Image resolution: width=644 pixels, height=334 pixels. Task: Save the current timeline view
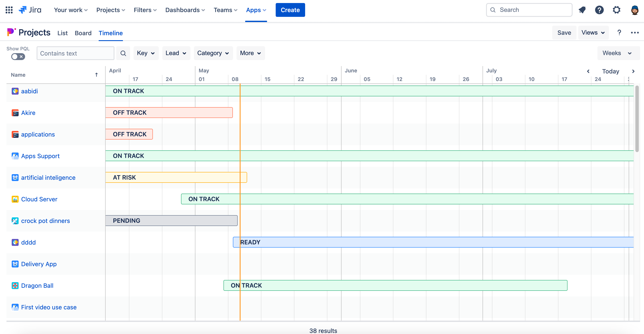(x=564, y=32)
